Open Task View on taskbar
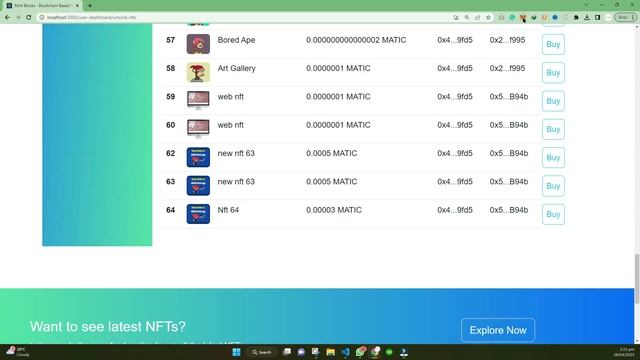This screenshot has width=640, height=360. [x=287, y=352]
